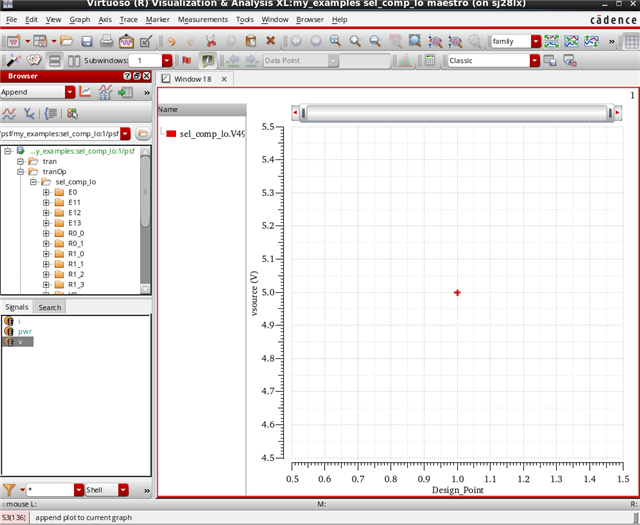Toggle the graph grid button at toolbar end

click(x=631, y=41)
